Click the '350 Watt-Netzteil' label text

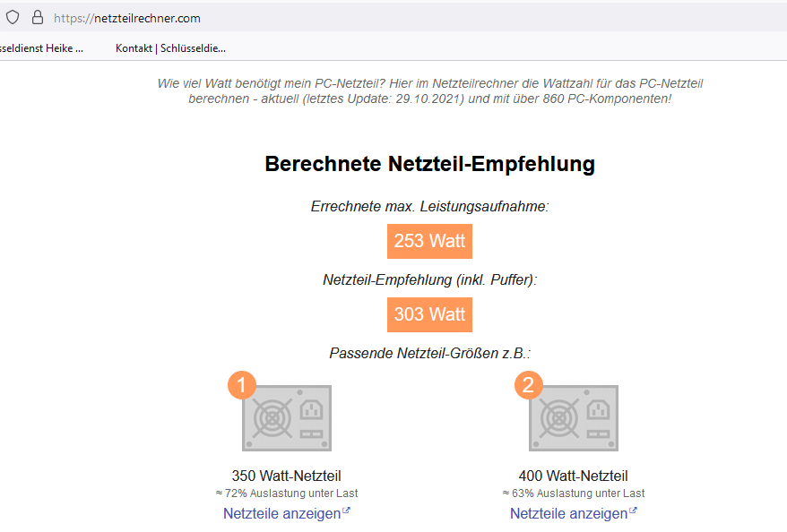[286, 476]
